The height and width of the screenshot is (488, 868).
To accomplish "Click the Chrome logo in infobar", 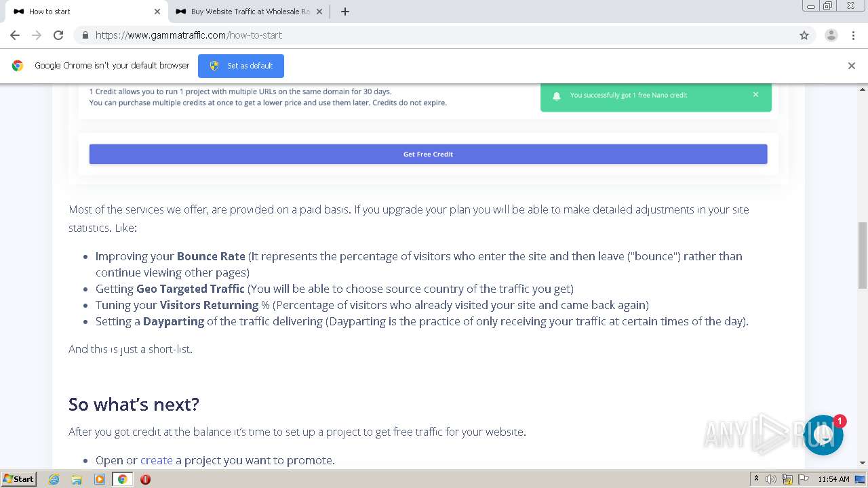I will [x=18, y=66].
